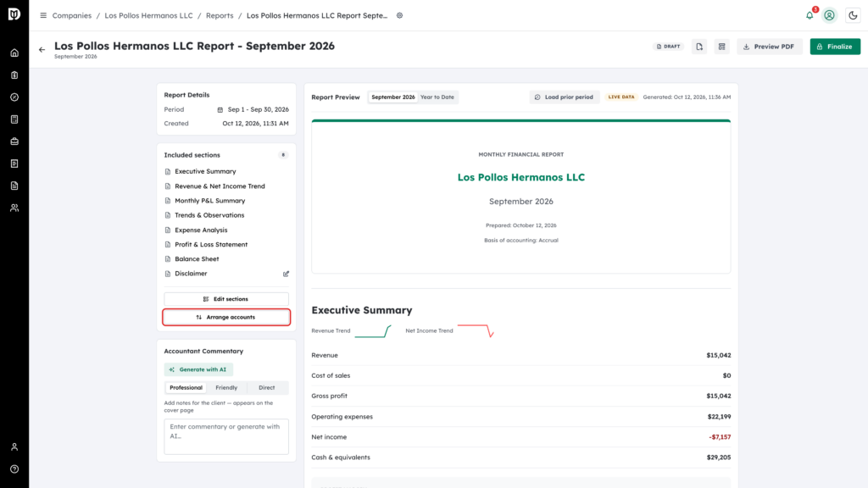Image resolution: width=868 pixels, height=488 pixels.
Task: Click the edit pencil next to Disclaimer
Action: pos(287,274)
